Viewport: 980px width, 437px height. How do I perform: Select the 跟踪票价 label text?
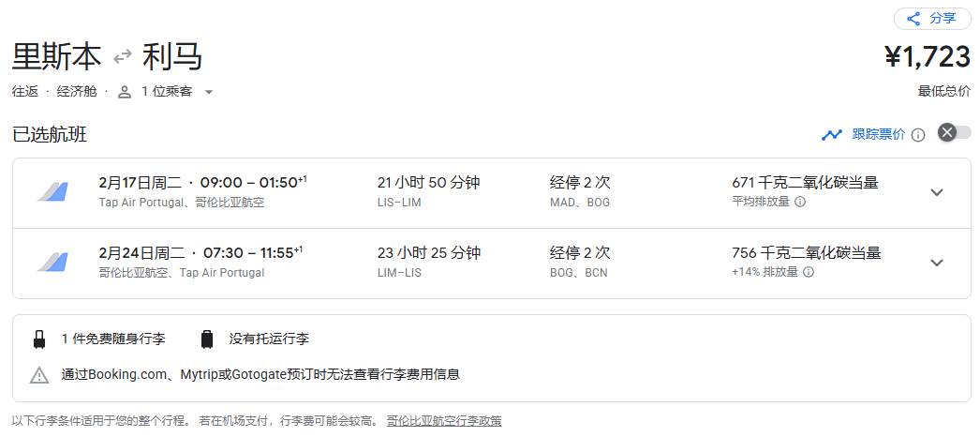[878, 134]
